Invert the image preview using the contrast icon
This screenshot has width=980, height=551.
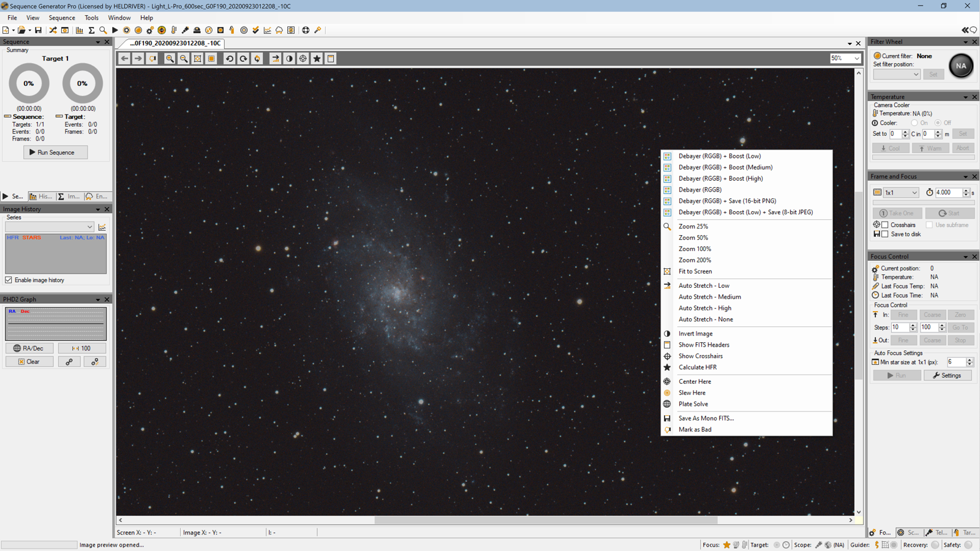tap(288, 58)
